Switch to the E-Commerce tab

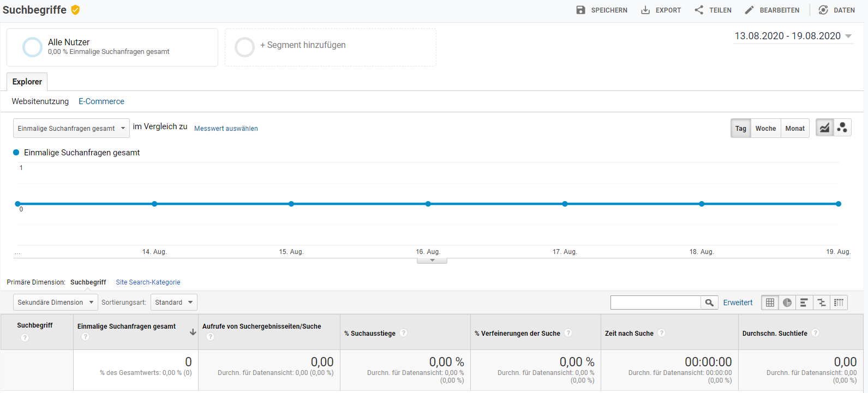point(101,101)
